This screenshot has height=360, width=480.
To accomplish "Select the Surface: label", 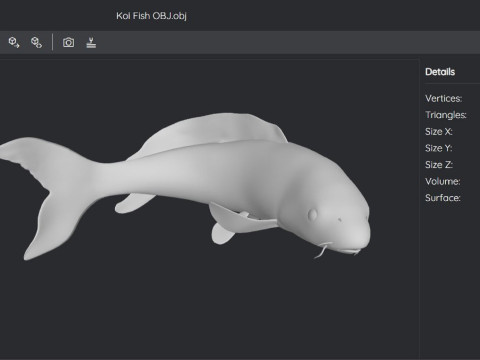I will click(x=443, y=198).
